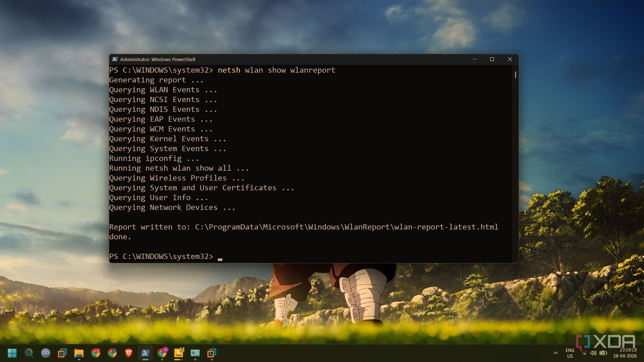Image resolution: width=644 pixels, height=362 pixels.
Task: Click the 'Running ipconfig ...' line
Action: [154, 158]
